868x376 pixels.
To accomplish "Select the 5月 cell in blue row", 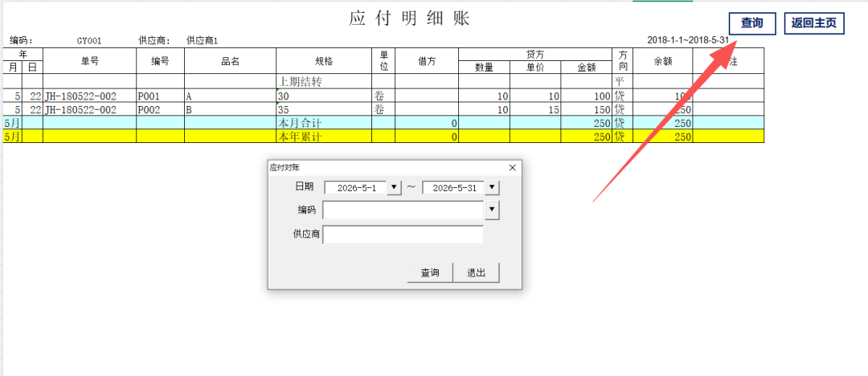I will tap(12, 122).
